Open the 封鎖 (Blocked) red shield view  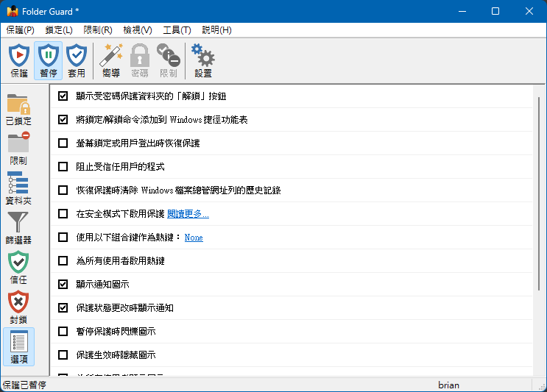(18, 307)
